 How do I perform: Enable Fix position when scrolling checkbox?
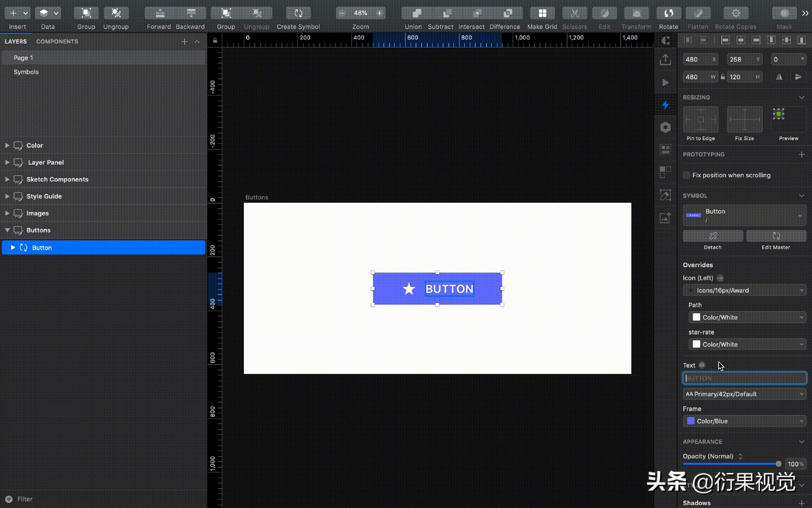tap(687, 175)
